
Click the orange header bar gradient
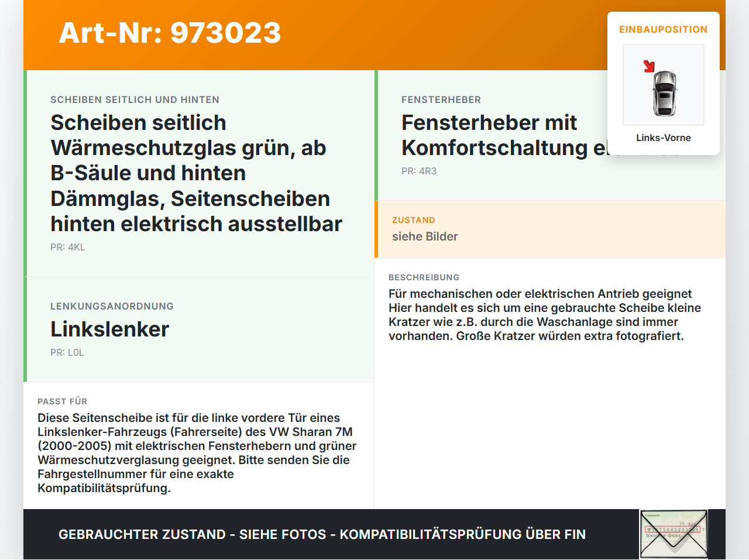pyautogui.click(x=374, y=35)
